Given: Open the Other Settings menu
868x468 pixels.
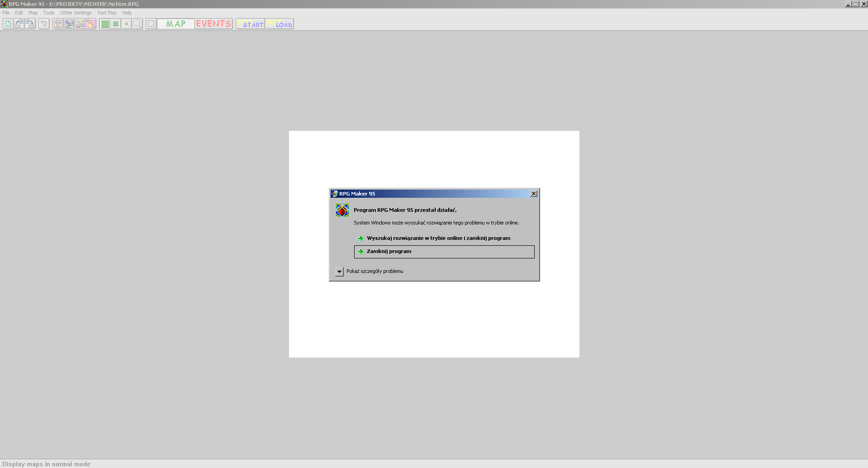Looking at the screenshot, I should pos(76,13).
